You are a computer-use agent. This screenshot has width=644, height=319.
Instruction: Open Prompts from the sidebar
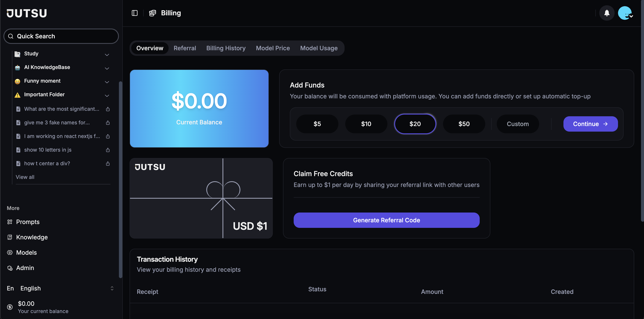click(28, 222)
